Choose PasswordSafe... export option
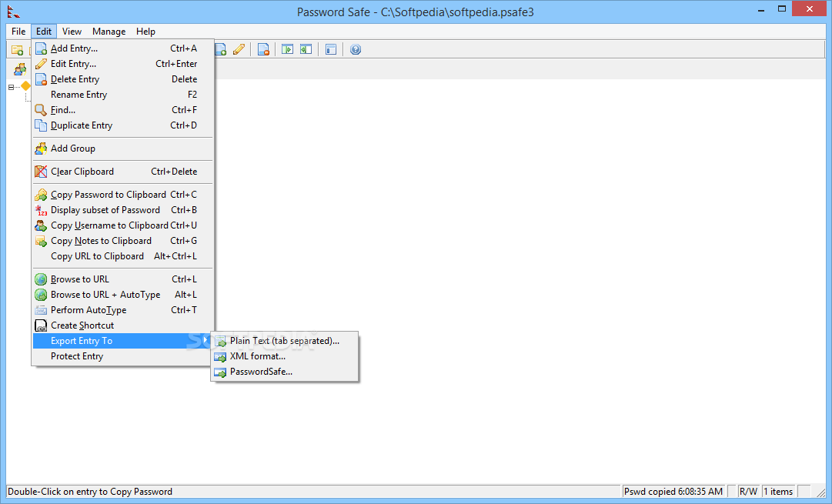The height and width of the screenshot is (504, 832). click(x=285, y=372)
